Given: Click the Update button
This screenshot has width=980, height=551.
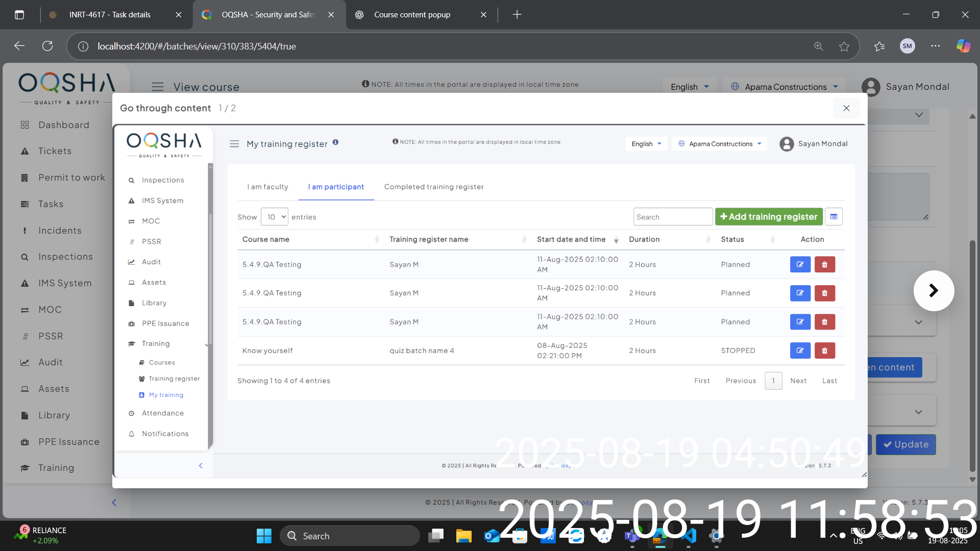Looking at the screenshot, I should click(905, 444).
